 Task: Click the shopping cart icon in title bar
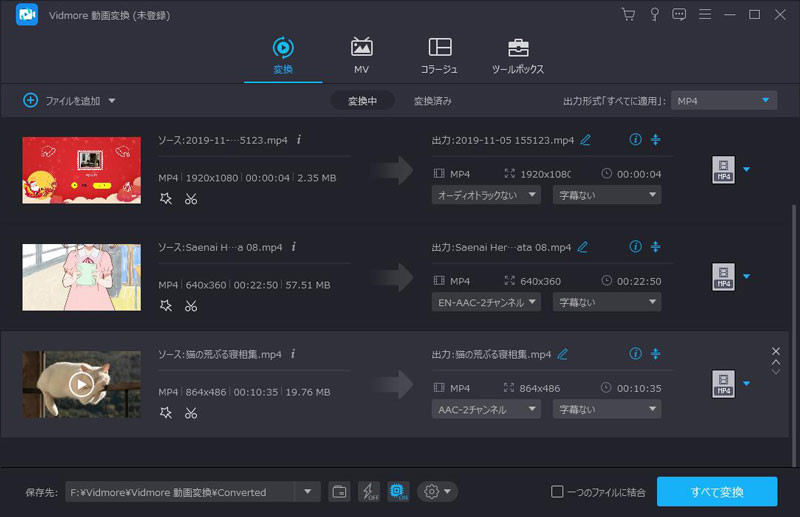click(x=628, y=14)
